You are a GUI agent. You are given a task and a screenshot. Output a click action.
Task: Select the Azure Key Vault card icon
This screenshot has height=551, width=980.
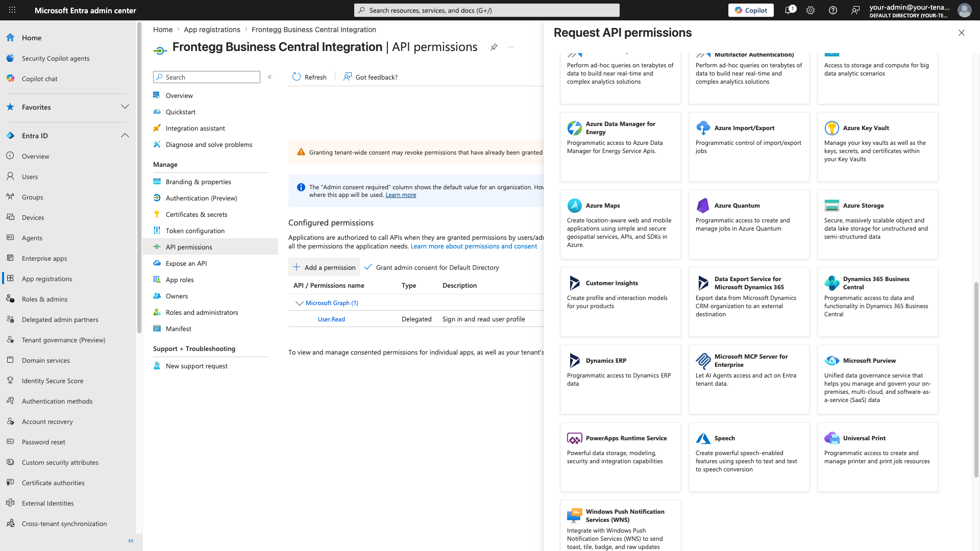[x=831, y=128]
